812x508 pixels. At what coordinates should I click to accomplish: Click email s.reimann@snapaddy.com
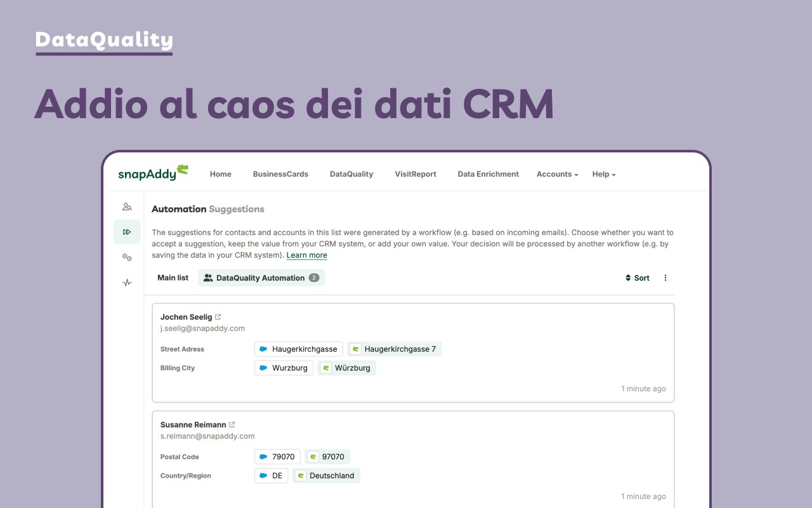coord(207,436)
